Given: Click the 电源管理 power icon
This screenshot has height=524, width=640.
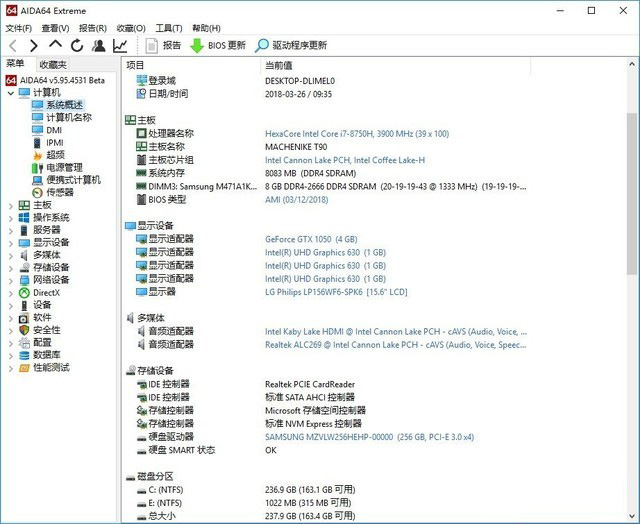Looking at the screenshot, I should click(37, 168).
